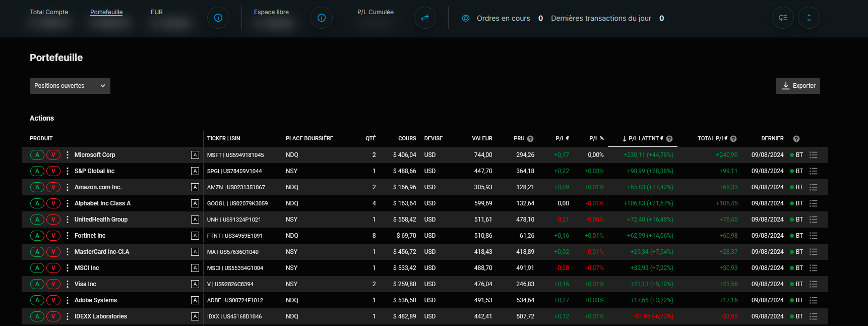Screen dimensions: 868x326
Task: Open the Positions ouvertes dropdown
Action: 70,86
